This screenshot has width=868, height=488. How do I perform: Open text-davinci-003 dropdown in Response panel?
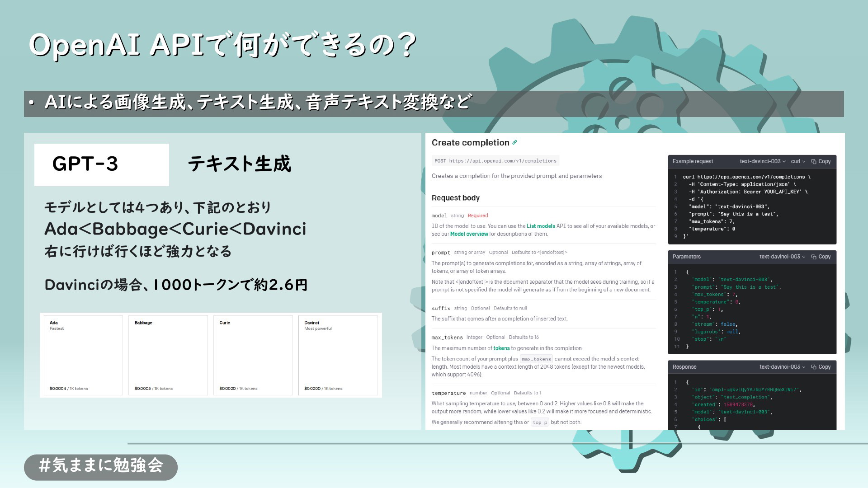click(783, 367)
